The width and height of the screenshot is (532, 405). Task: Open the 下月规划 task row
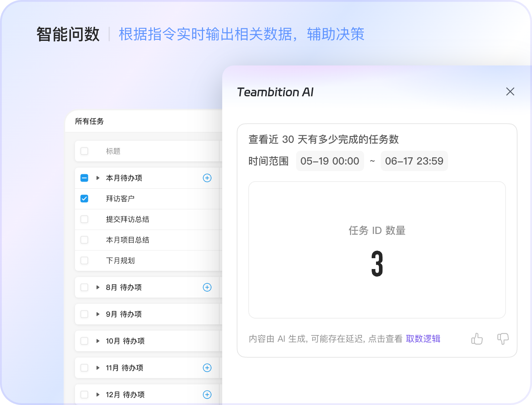pyautogui.click(x=148, y=260)
